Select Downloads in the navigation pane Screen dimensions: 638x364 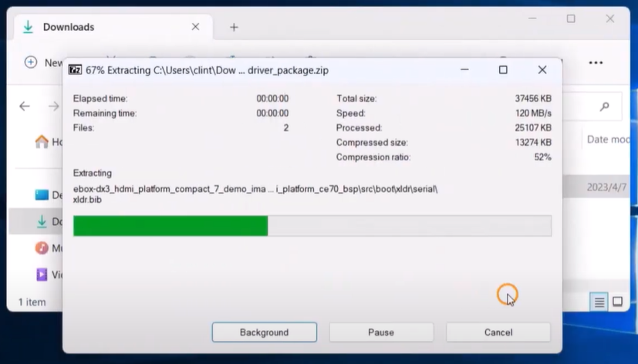click(x=36, y=221)
